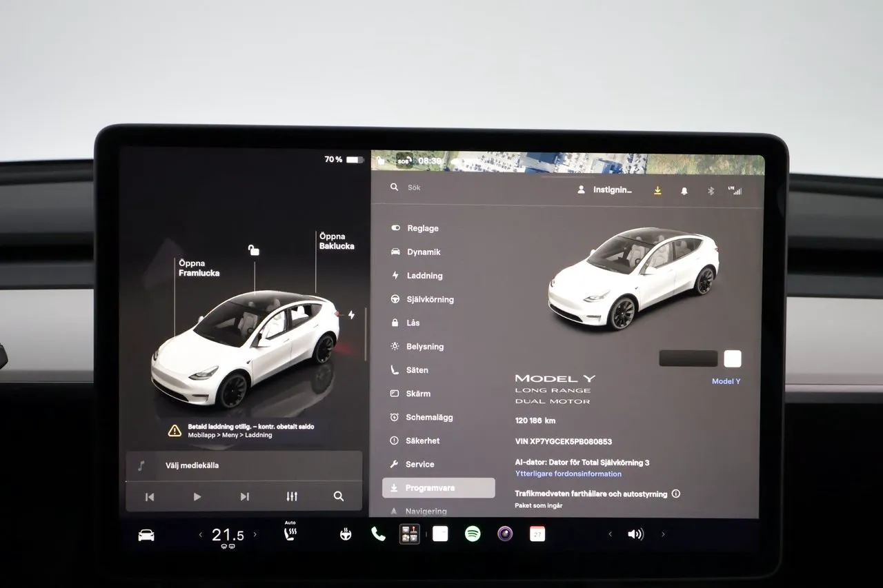This screenshot has width=883, height=588.
Task: Open the Instignin... driver profile menu
Action: coord(605,190)
